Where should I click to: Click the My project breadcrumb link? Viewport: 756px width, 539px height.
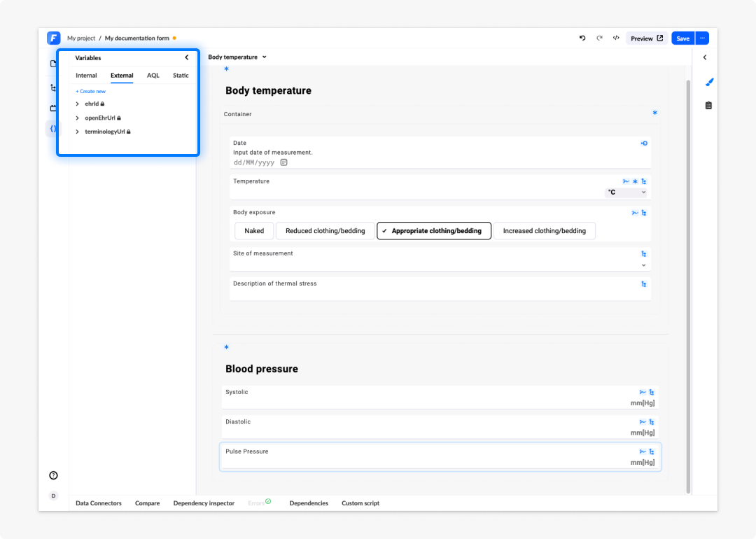(x=81, y=38)
